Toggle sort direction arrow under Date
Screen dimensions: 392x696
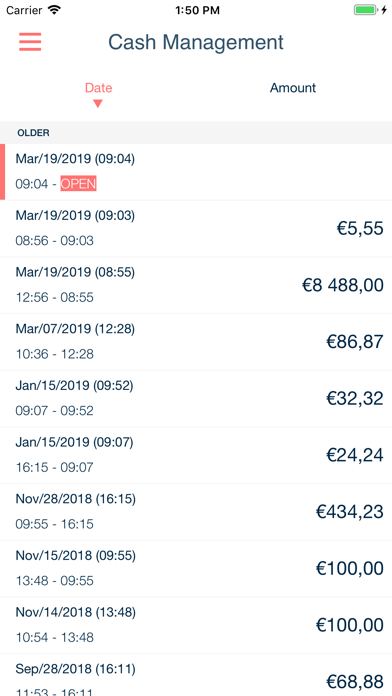(98, 103)
